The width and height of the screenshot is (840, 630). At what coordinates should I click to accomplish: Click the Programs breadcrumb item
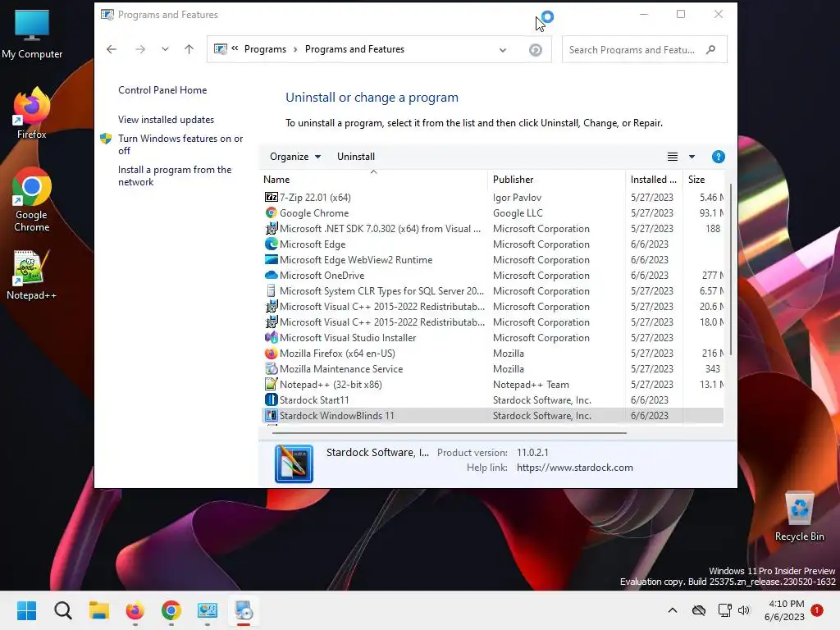click(x=265, y=49)
